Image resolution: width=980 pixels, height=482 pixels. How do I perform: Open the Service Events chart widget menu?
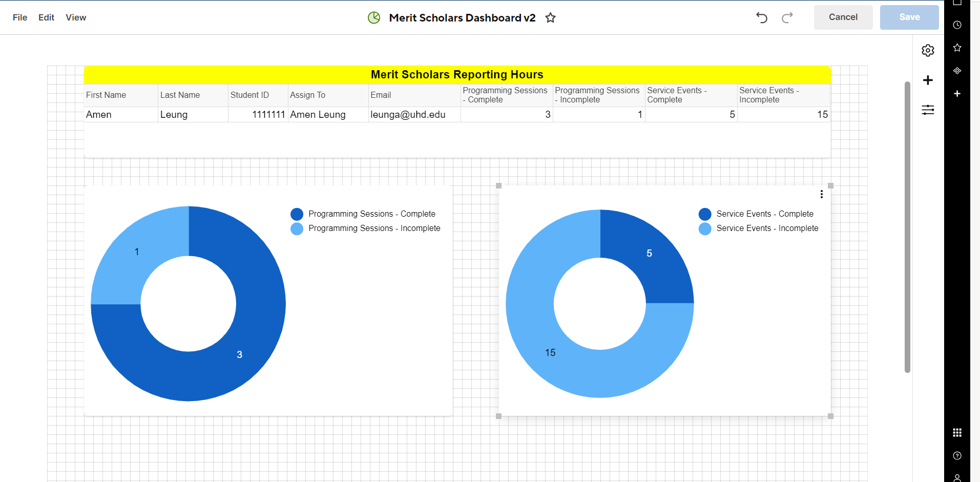click(822, 194)
